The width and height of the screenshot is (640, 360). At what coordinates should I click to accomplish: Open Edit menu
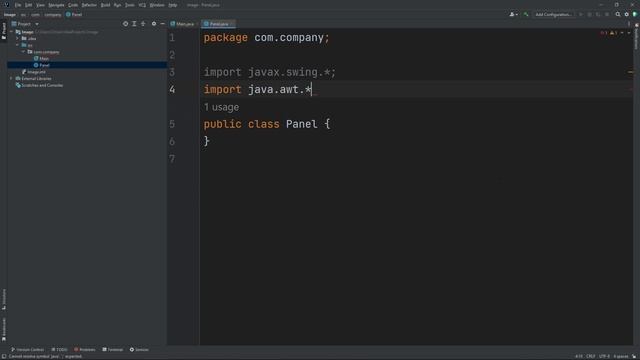[29, 5]
